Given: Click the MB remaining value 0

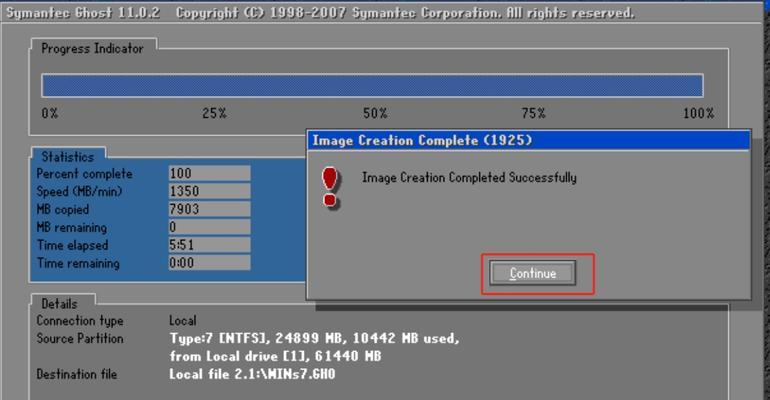Looking at the screenshot, I should pyautogui.click(x=209, y=227).
